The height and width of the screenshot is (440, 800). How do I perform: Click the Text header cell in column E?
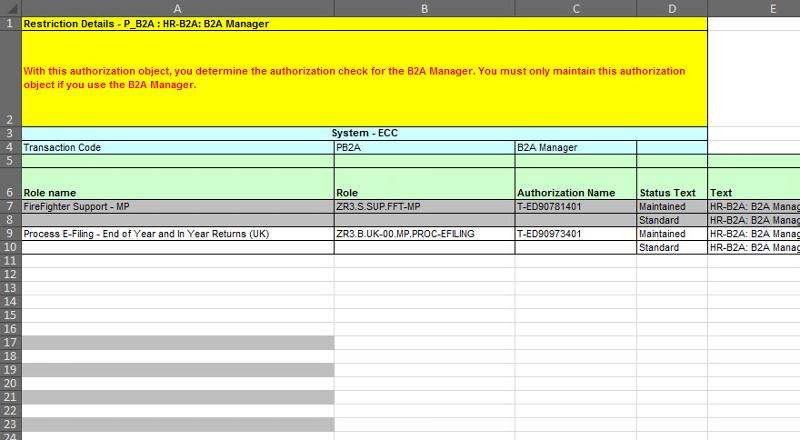[x=754, y=183]
